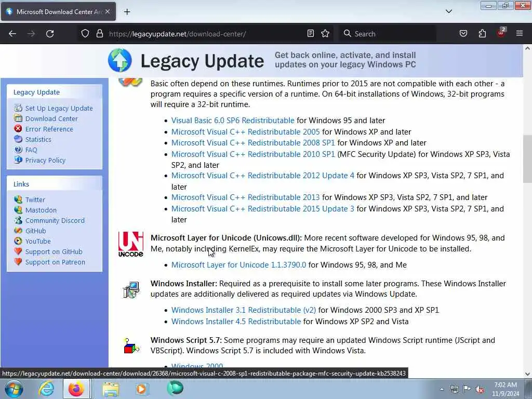Click the FAQ question mark icon
532x399 pixels.
pyautogui.click(x=18, y=150)
